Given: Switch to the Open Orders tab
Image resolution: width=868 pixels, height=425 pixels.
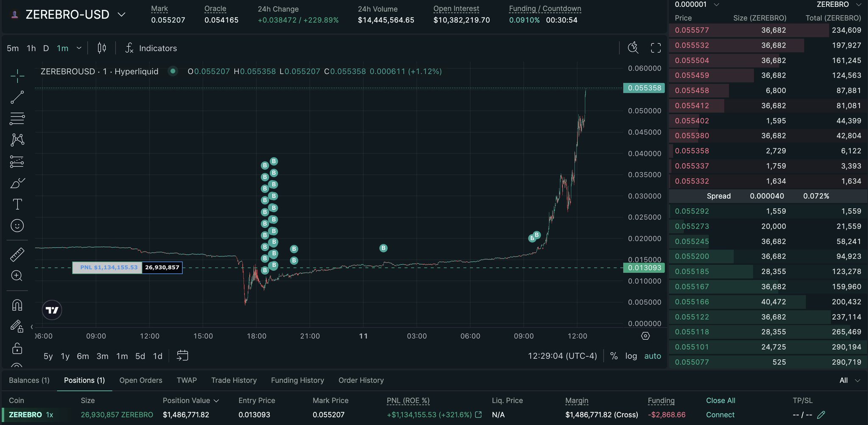Looking at the screenshot, I should (x=141, y=380).
